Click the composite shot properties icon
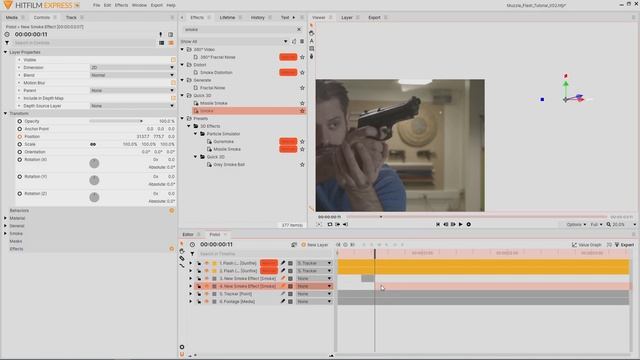The height and width of the screenshot is (360, 640). pos(294,244)
